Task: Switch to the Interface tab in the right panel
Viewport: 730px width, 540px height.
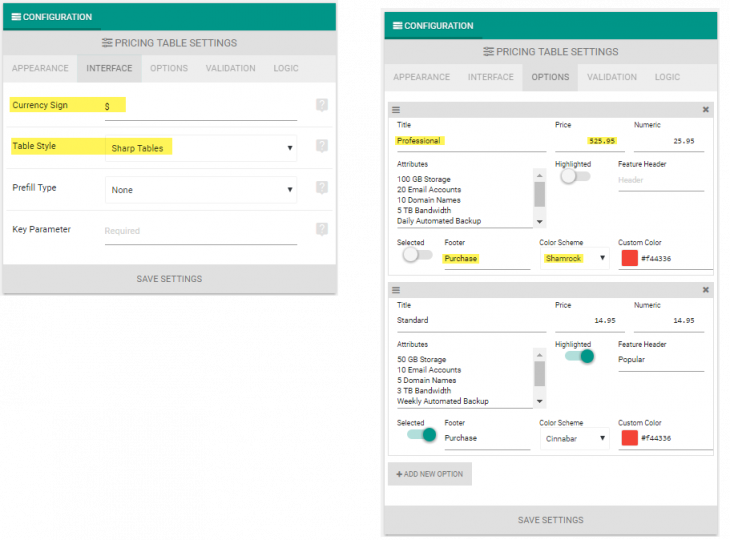Action: (x=491, y=77)
